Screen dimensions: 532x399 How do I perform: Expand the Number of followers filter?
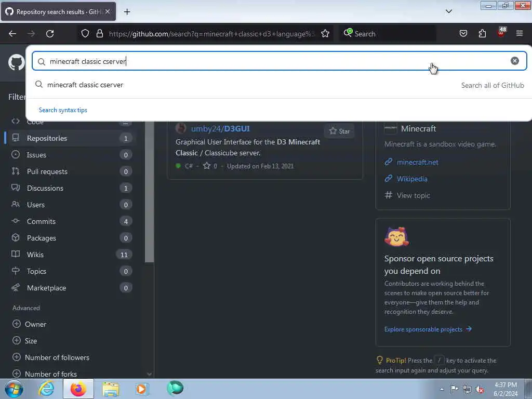coord(50,357)
